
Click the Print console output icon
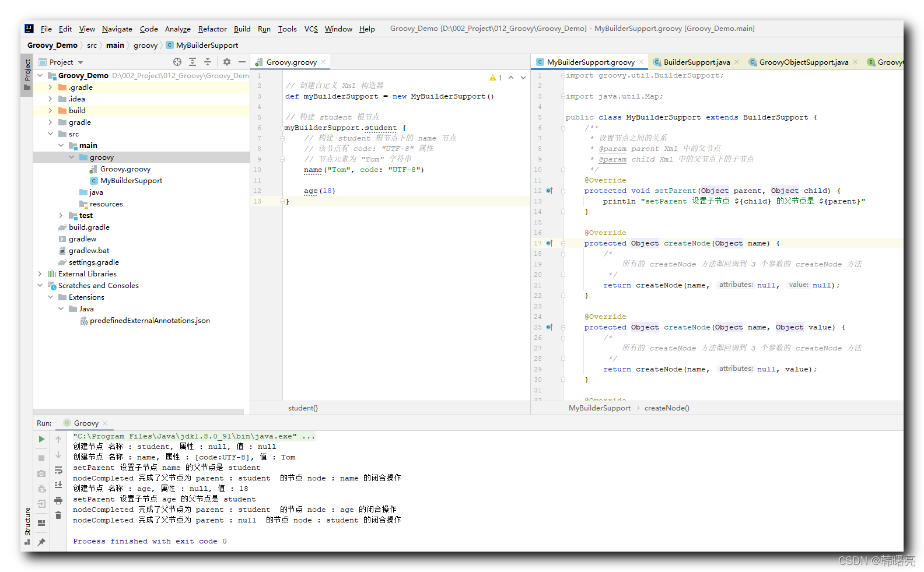pyautogui.click(x=58, y=500)
